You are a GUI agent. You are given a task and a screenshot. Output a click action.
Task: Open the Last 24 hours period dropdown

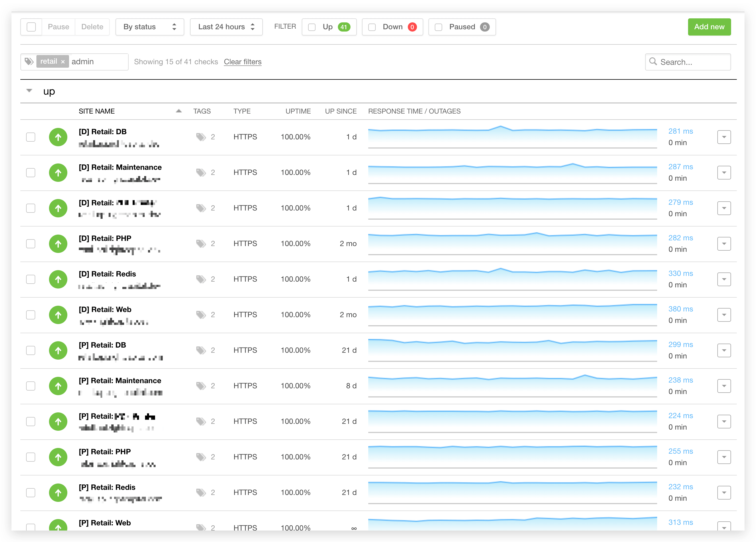click(226, 27)
